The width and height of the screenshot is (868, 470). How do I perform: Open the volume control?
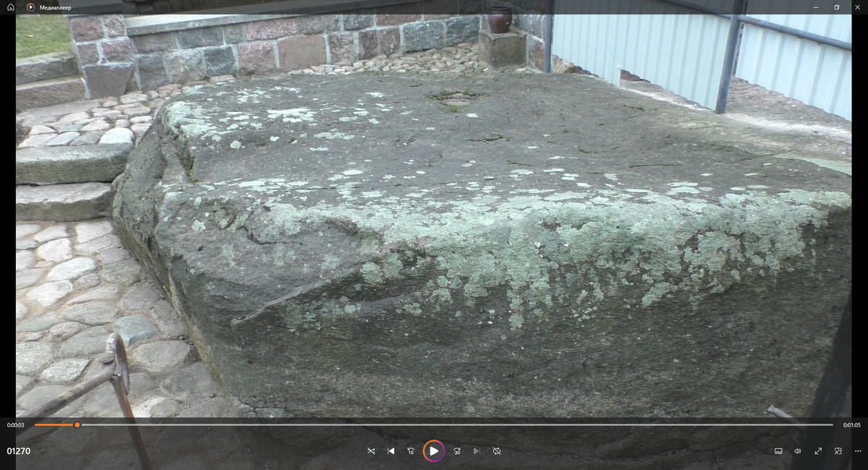pyautogui.click(x=798, y=451)
